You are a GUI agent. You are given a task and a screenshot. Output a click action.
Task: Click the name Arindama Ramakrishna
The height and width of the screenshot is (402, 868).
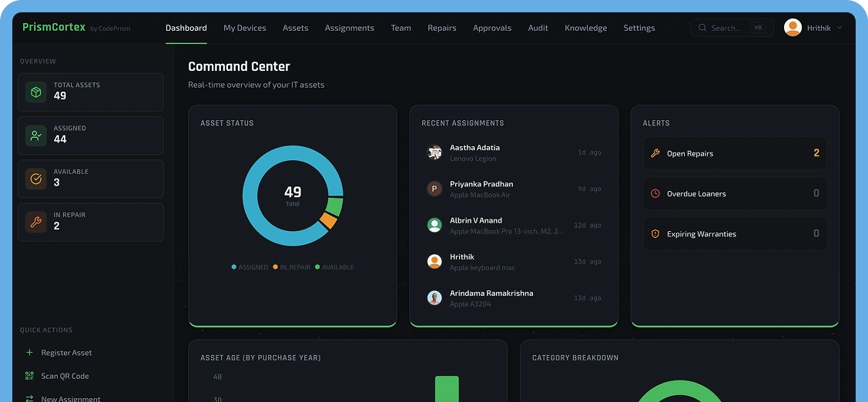(491, 293)
